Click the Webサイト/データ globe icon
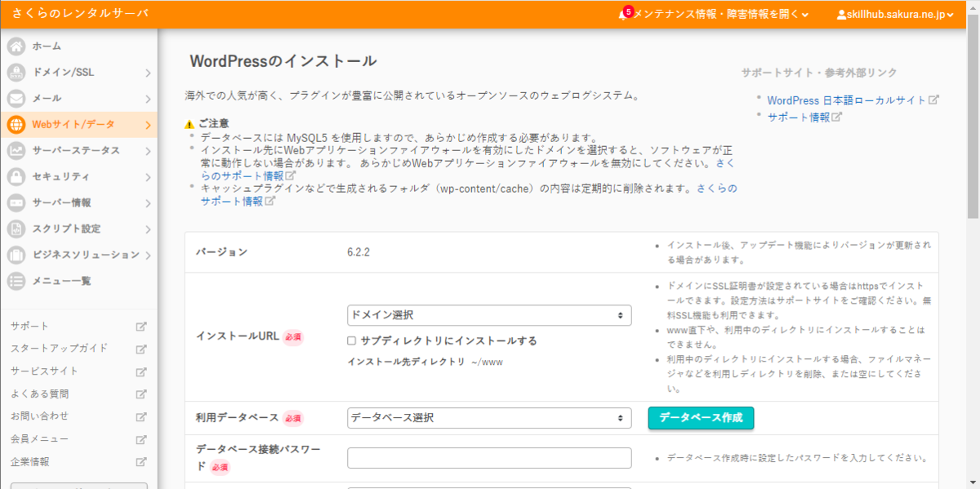 (16, 125)
